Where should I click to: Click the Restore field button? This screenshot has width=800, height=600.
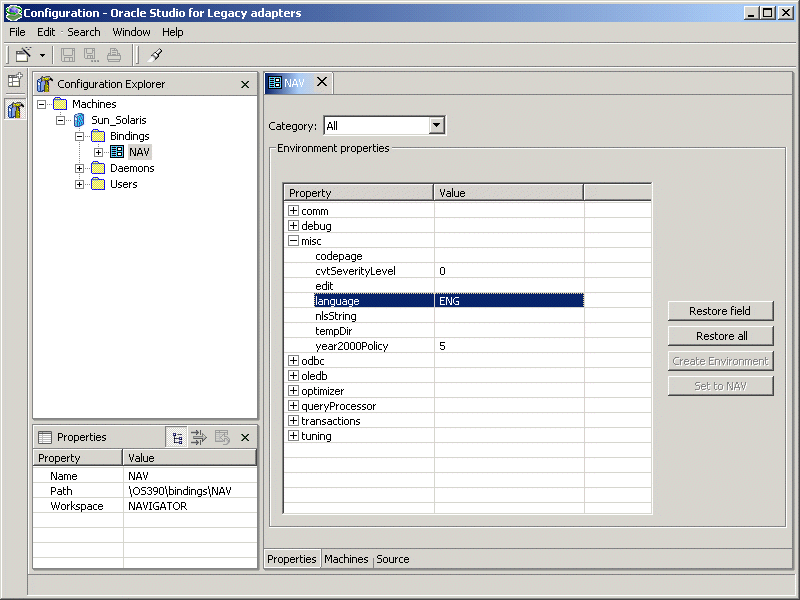720,311
